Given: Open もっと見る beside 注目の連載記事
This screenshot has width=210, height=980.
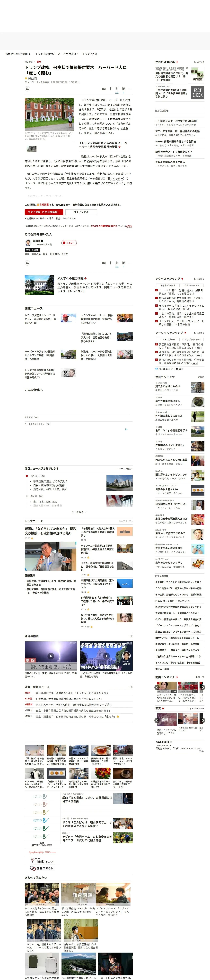Looking at the screenshot, I should 199,62.
